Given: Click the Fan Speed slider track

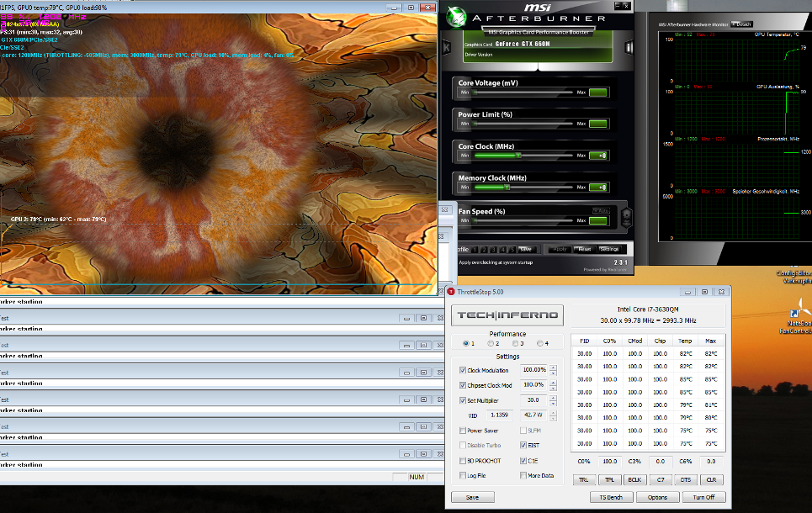Looking at the screenshot, I should (x=523, y=220).
